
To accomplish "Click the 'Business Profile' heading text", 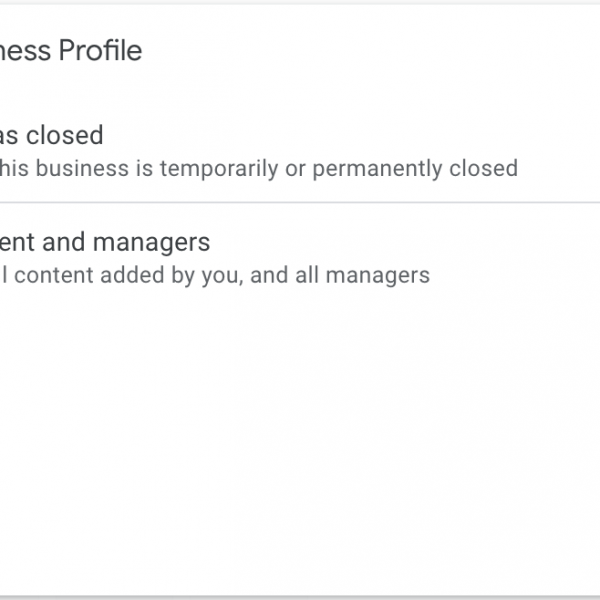I will [x=70, y=50].
